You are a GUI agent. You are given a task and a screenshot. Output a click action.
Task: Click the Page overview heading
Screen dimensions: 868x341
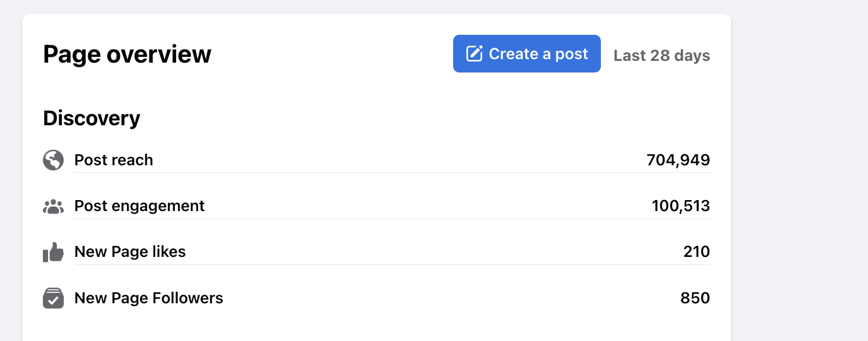pyautogui.click(x=127, y=55)
